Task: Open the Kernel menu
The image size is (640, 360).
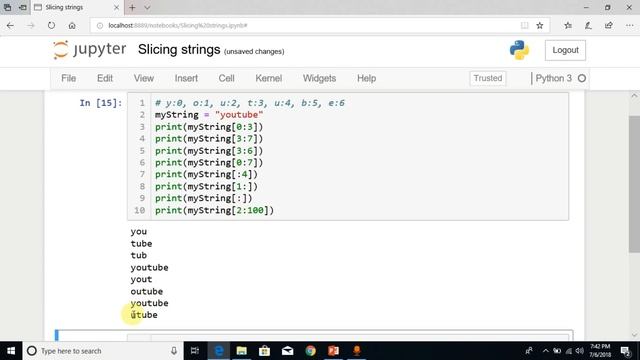Action: 269,78
